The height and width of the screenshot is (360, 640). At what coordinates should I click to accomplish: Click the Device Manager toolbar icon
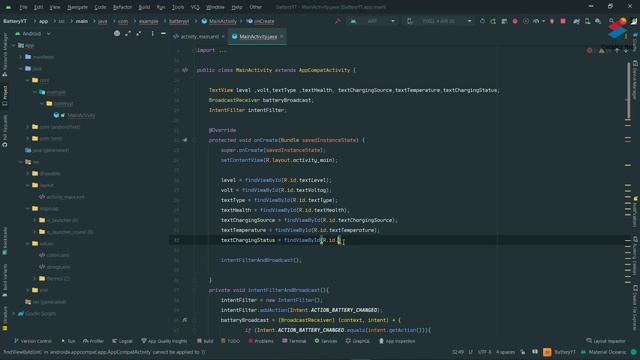(x=587, y=21)
